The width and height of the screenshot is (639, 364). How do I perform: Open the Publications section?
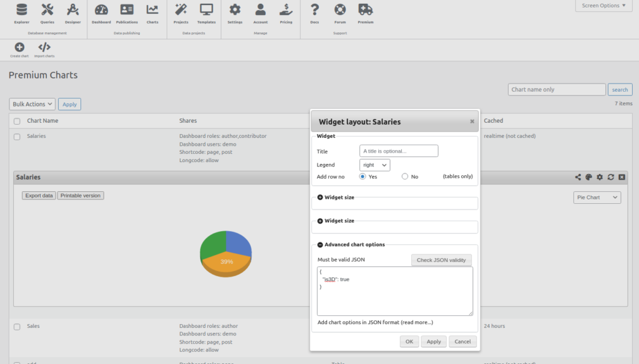coord(127,14)
